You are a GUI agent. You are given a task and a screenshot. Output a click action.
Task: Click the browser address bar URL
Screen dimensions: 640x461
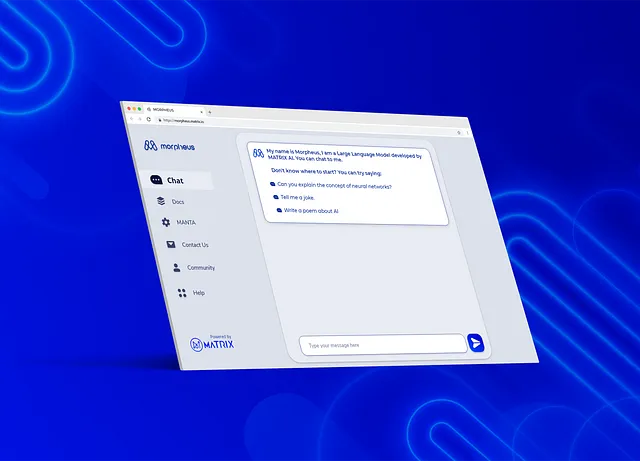pyautogui.click(x=184, y=121)
